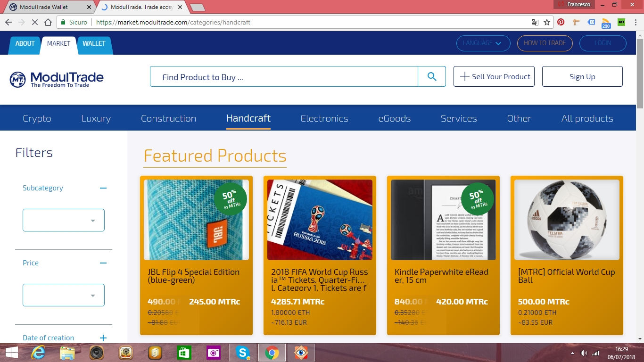644x362 pixels.
Task: Click the Francesco profile button
Action: [575, 4]
